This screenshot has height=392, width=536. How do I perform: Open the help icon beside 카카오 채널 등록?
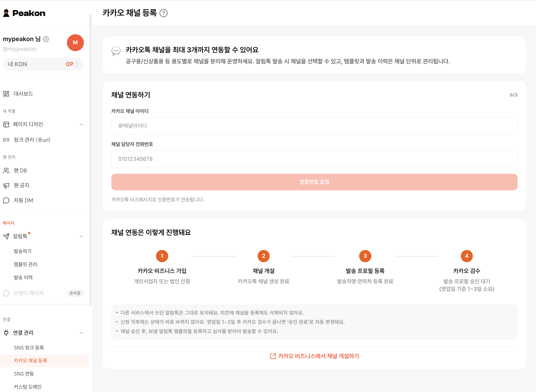point(163,13)
